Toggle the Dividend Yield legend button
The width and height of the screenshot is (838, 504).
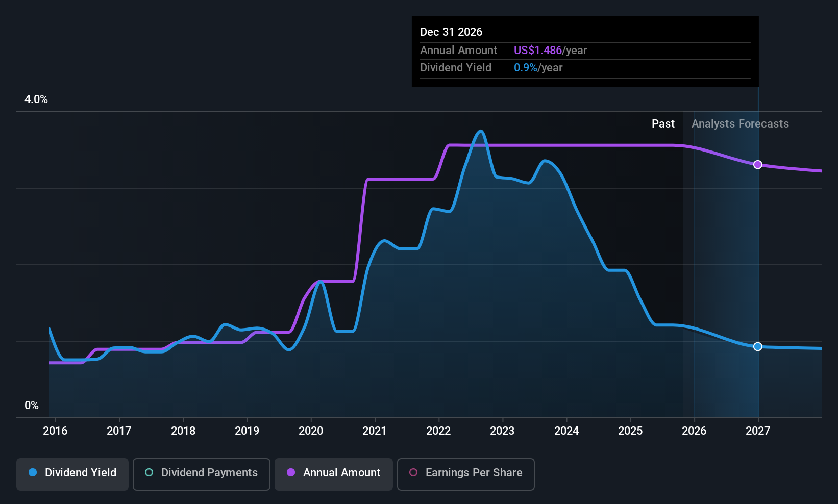72,473
